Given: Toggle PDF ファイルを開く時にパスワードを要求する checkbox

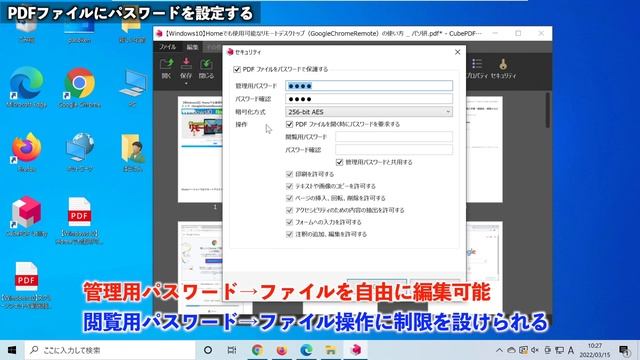Looking at the screenshot, I should [x=289, y=124].
